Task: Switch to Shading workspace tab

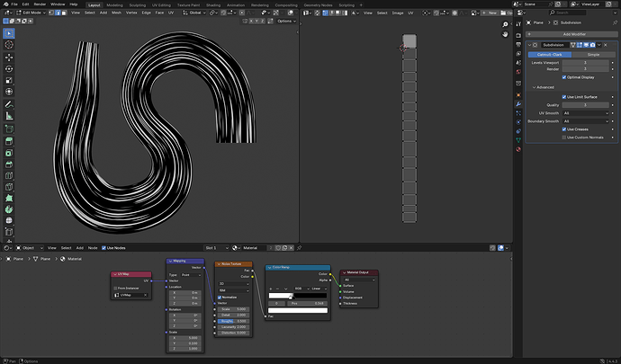Action: 213,5
